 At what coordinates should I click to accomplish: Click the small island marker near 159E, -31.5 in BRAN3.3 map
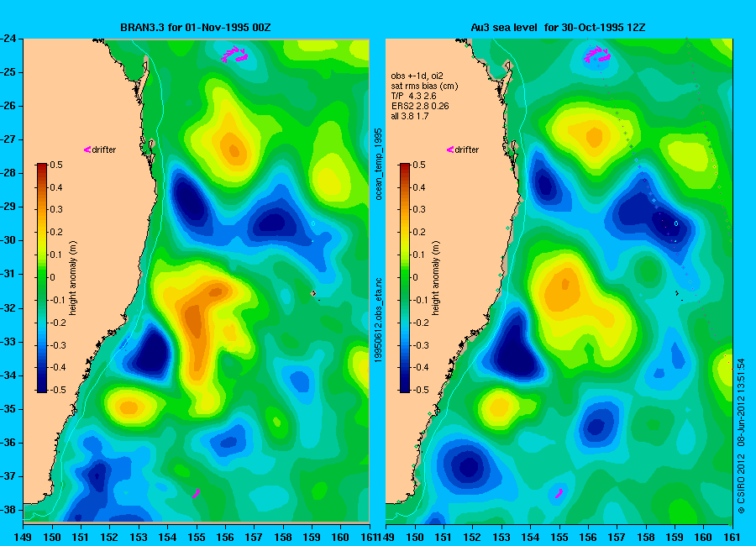tap(314, 293)
